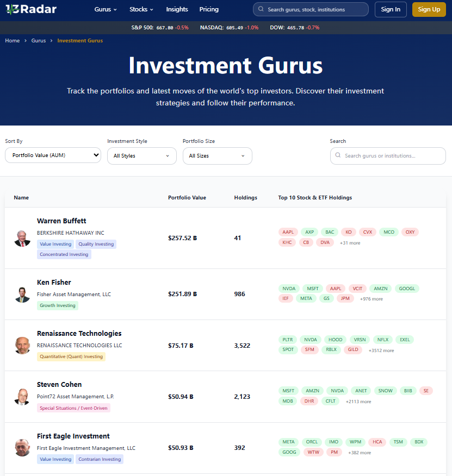Click the KO ticker chip
452x476 pixels.
click(x=349, y=232)
